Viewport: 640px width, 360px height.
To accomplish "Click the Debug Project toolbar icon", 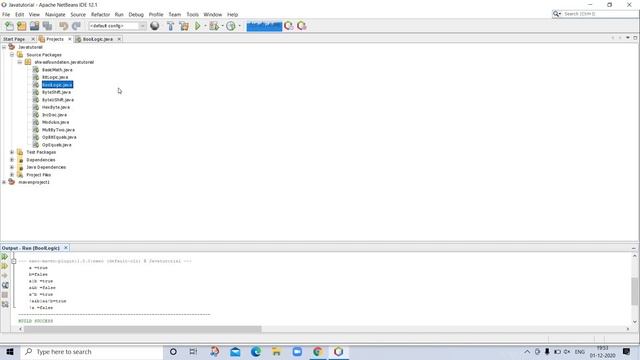I will pyautogui.click(x=214, y=26).
